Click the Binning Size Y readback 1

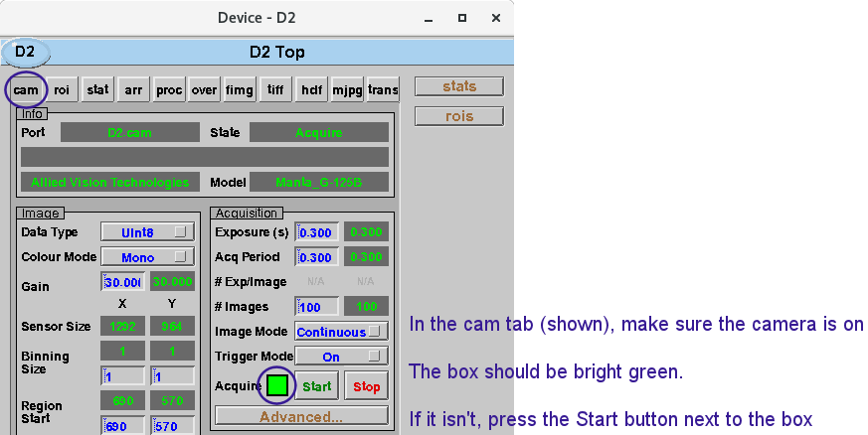click(173, 351)
